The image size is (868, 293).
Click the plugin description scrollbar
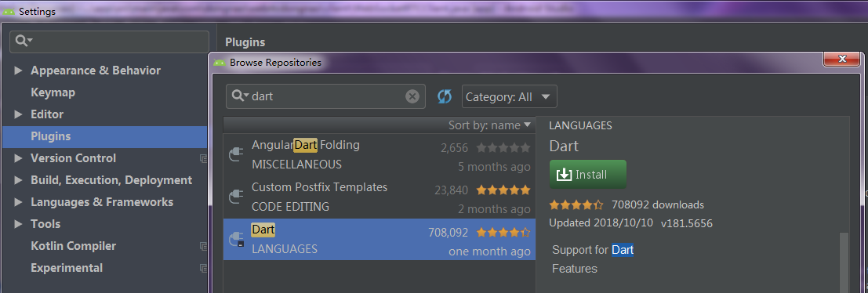844,262
